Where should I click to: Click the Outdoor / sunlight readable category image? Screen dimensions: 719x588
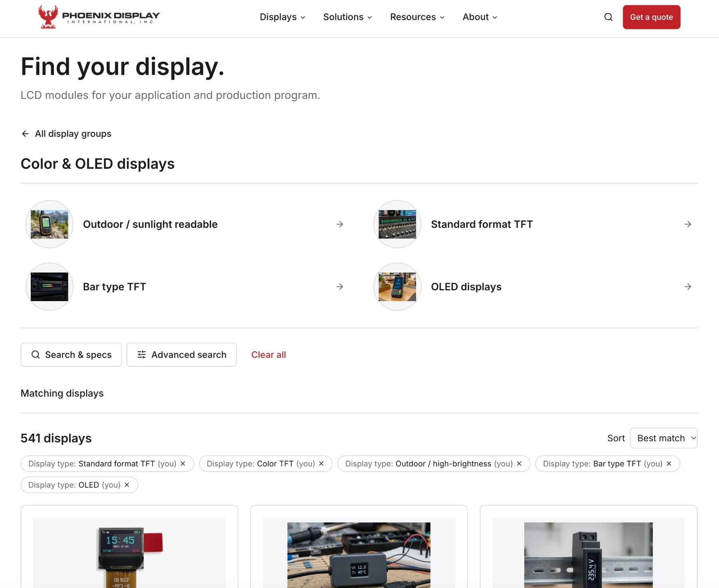(x=50, y=224)
